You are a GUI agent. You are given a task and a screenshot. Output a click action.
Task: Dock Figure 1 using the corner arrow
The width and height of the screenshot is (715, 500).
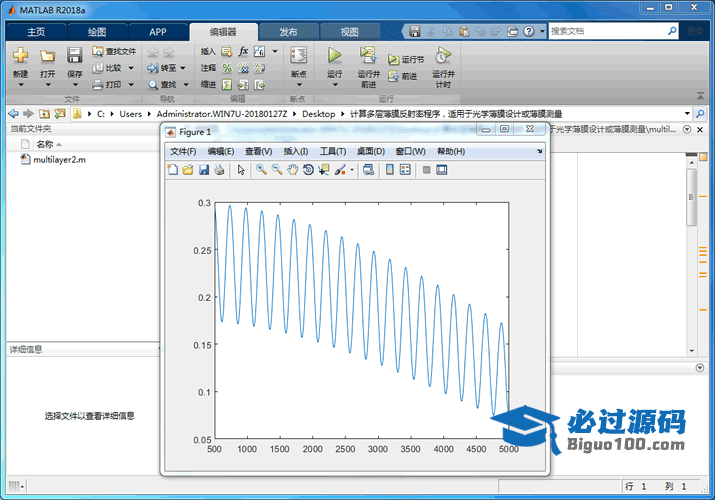pyautogui.click(x=539, y=151)
